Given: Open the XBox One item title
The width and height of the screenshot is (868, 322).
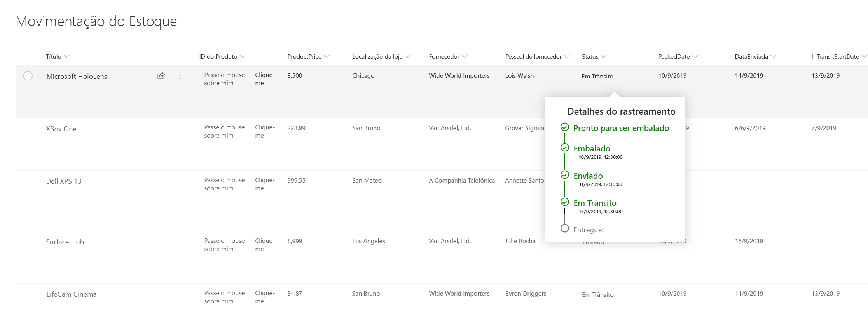Looking at the screenshot, I should pos(61,129).
